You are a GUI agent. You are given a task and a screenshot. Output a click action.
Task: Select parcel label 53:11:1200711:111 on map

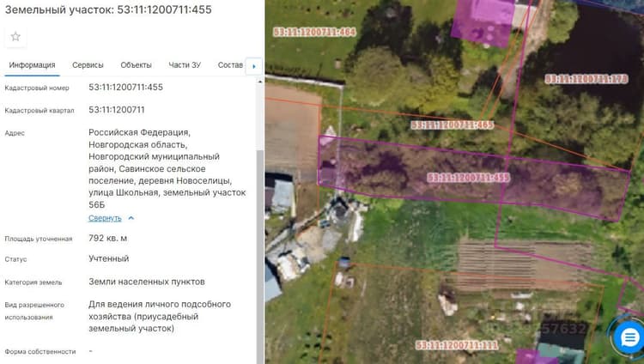coord(457,345)
